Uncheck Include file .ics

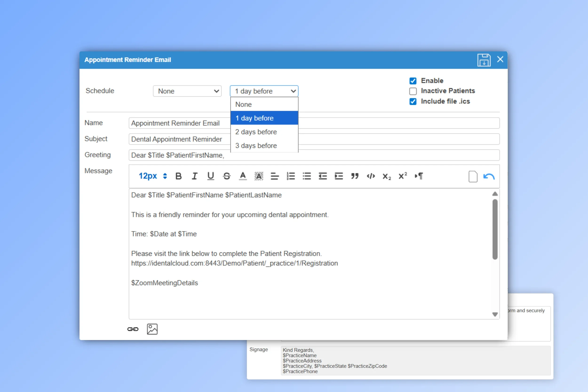[413, 101]
